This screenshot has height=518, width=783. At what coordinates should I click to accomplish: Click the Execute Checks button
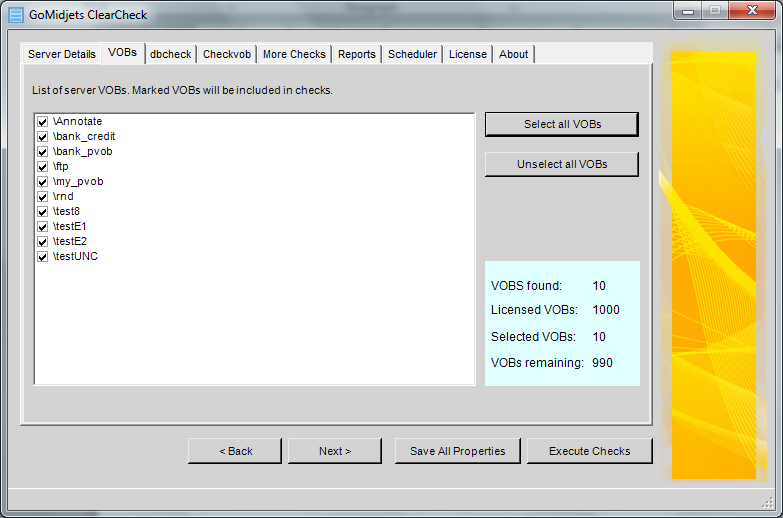[x=589, y=451]
